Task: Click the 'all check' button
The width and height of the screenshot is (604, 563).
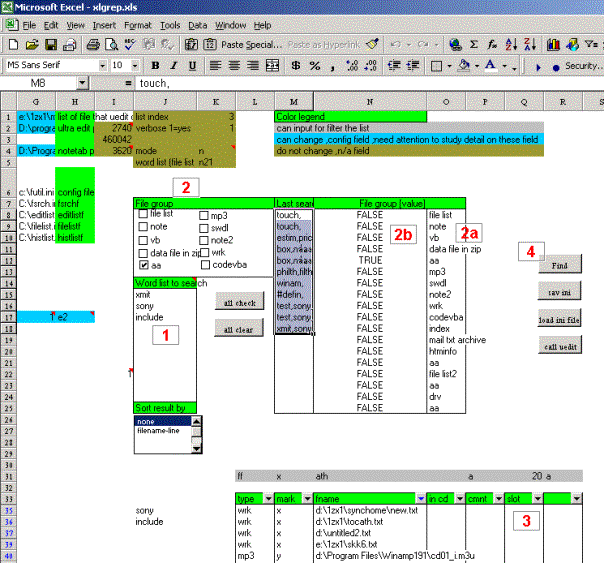Action: [238, 302]
